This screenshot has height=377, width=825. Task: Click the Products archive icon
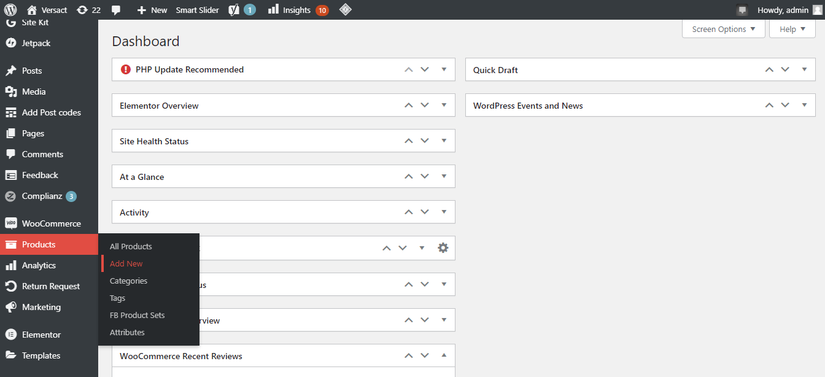tap(11, 244)
